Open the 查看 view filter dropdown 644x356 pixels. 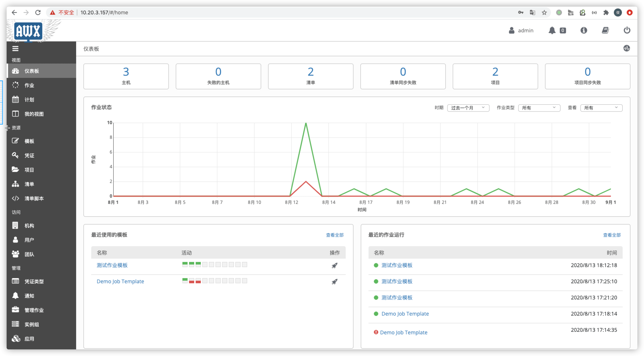click(601, 108)
